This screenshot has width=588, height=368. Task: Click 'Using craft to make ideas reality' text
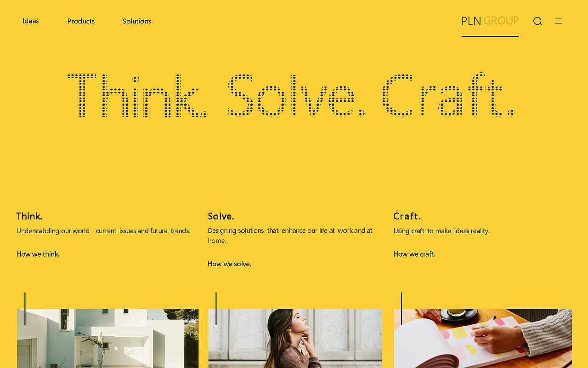[x=441, y=231]
